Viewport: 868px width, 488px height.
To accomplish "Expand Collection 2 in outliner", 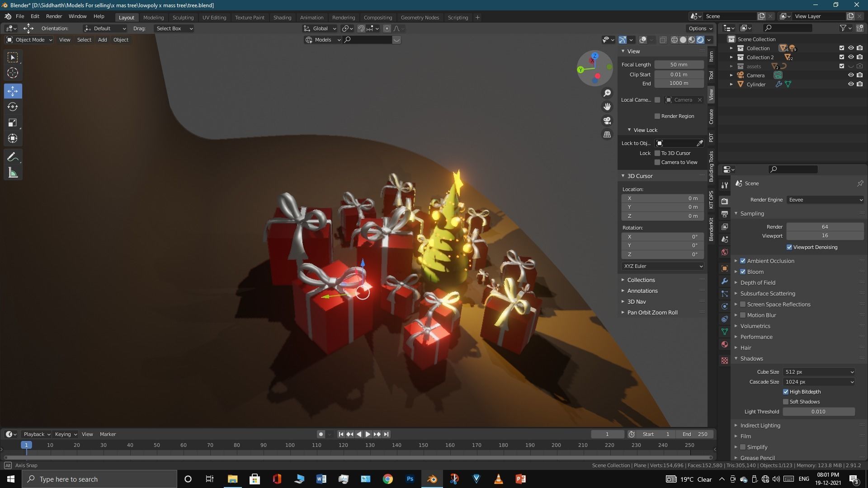I will click(731, 57).
